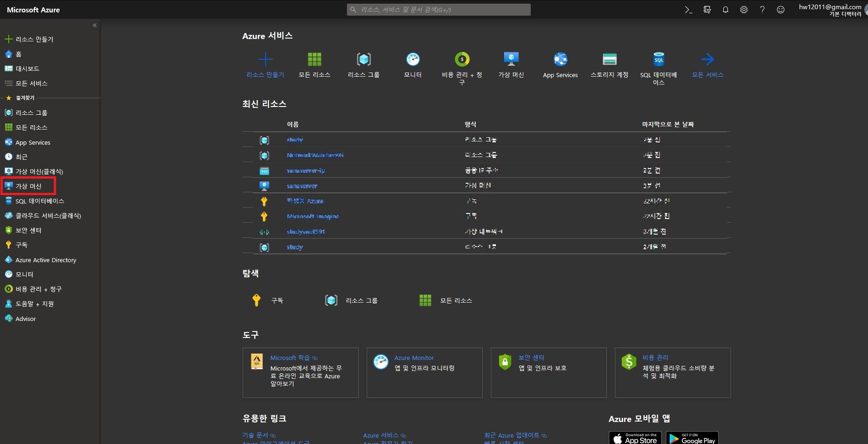
Task: Open sanaserver virtual machine link
Action: click(302, 186)
